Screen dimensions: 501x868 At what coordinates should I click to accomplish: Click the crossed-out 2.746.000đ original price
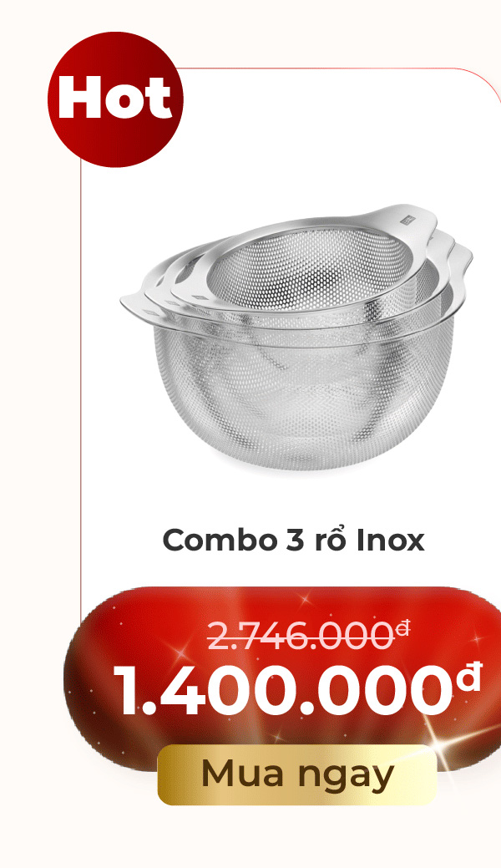(308, 636)
